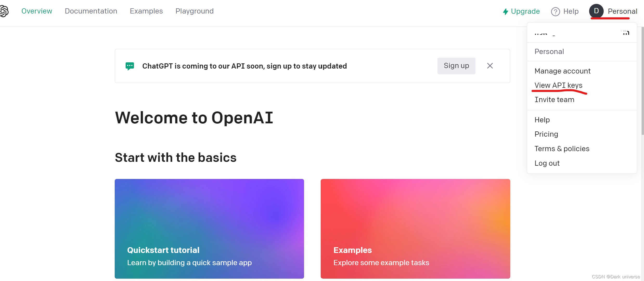Open the Documentation tab

[91, 11]
